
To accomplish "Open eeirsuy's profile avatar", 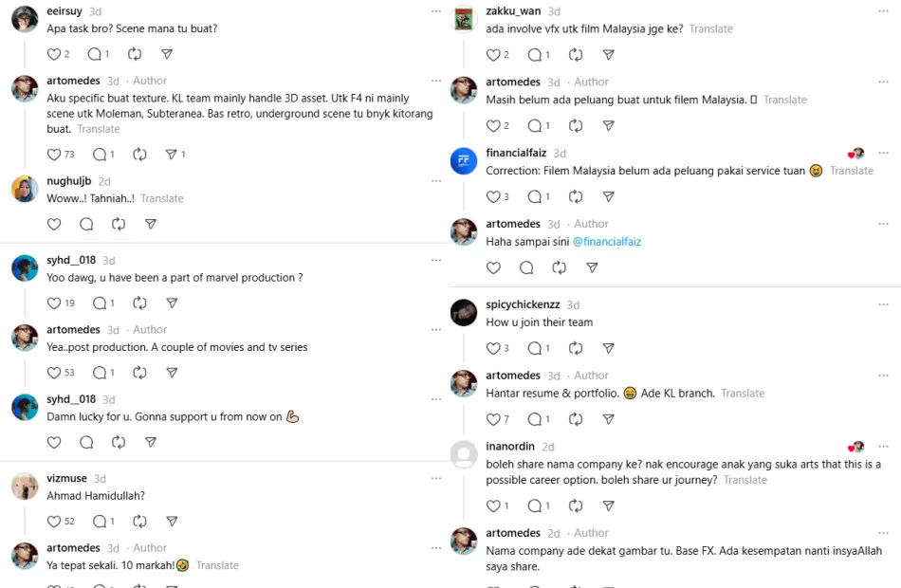I will click(x=25, y=19).
